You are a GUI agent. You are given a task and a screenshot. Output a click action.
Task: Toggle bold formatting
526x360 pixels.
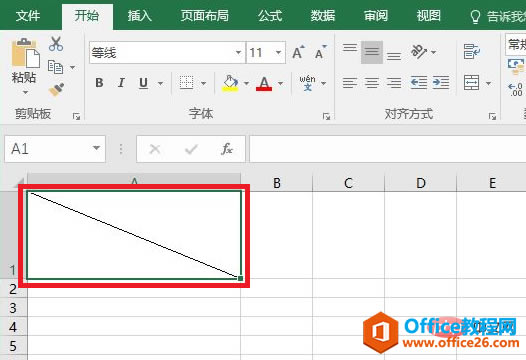tap(99, 83)
